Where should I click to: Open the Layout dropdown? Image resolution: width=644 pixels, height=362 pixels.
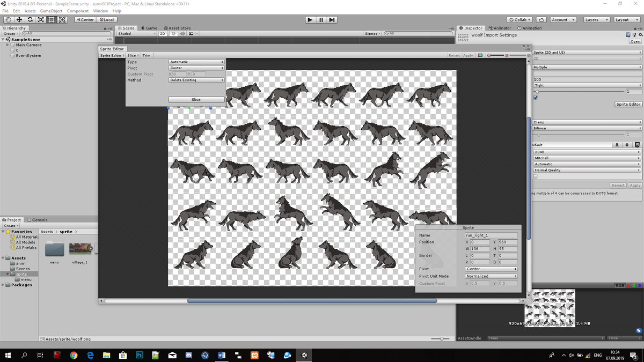(626, 20)
